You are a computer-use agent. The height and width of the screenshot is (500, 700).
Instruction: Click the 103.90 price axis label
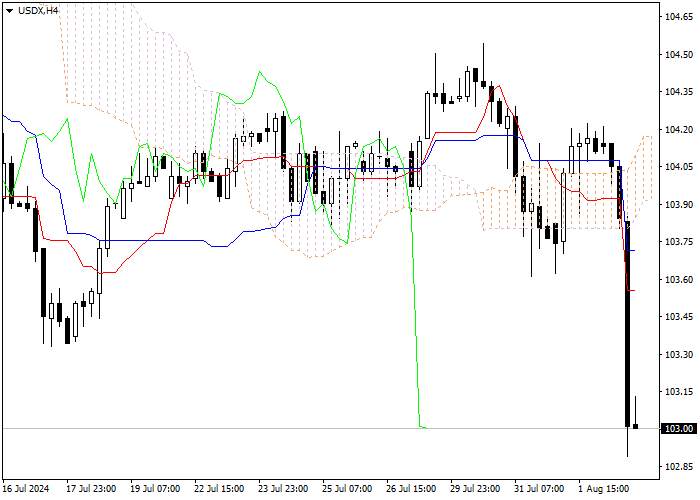[x=679, y=204]
